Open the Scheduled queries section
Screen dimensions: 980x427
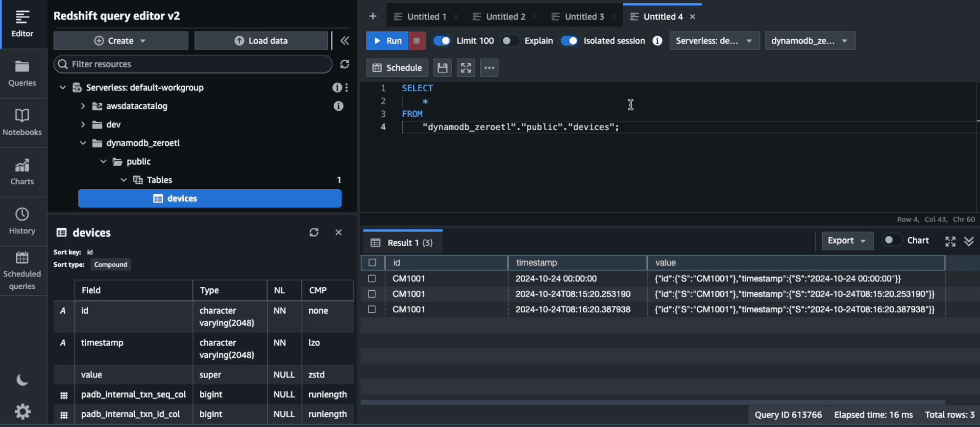point(22,271)
